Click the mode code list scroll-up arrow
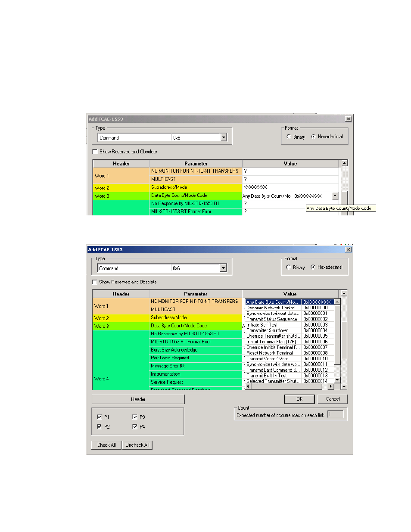Screen dimensions: 411x532 [x=337, y=302]
